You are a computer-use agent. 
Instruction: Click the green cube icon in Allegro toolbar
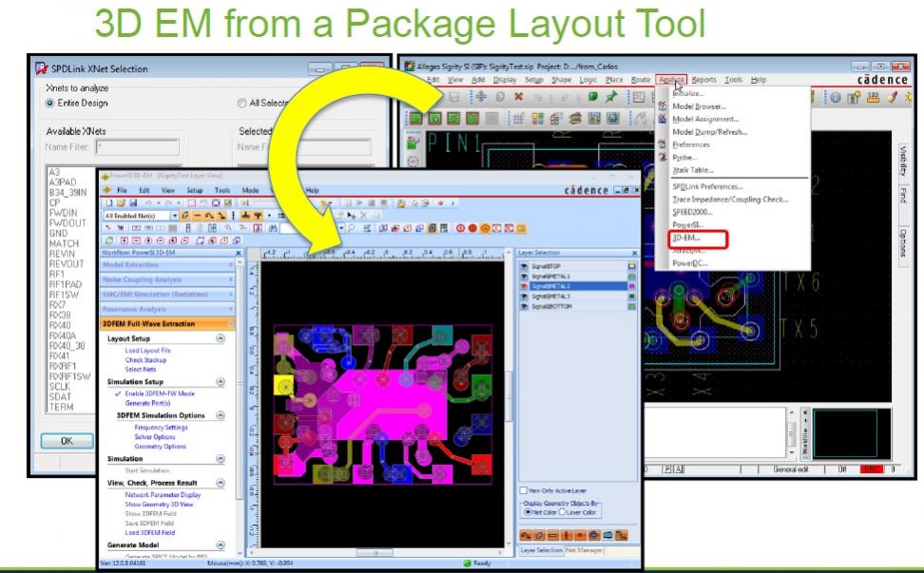click(x=593, y=97)
